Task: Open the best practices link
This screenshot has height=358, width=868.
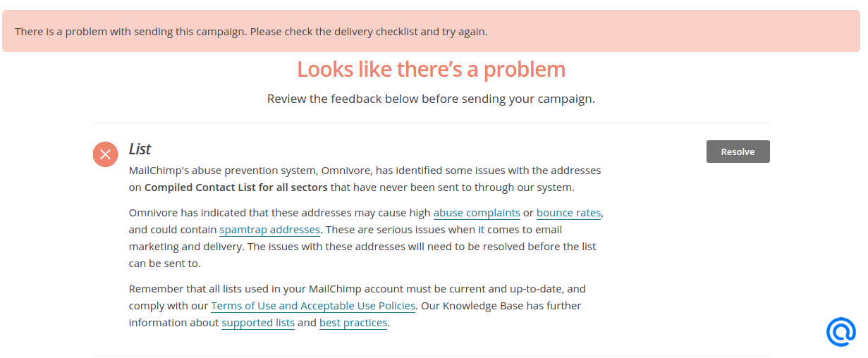Action: point(353,323)
